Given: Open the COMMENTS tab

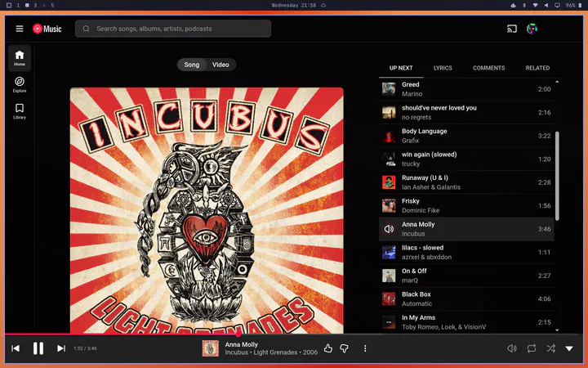Looking at the screenshot, I should [488, 68].
